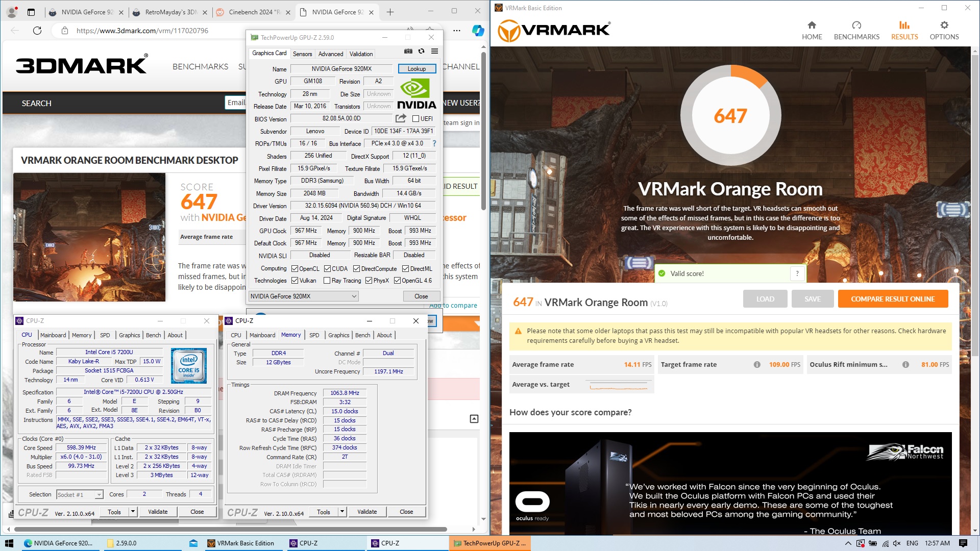Open the GPU selection dropdown NVIDIA GeForce 920MX
The image size is (980, 551).
(x=303, y=296)
